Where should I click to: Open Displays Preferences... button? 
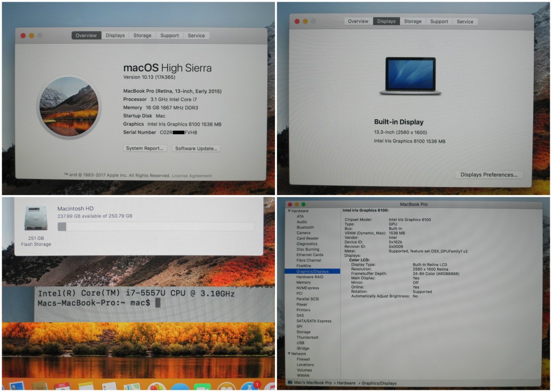pos(489,175)
